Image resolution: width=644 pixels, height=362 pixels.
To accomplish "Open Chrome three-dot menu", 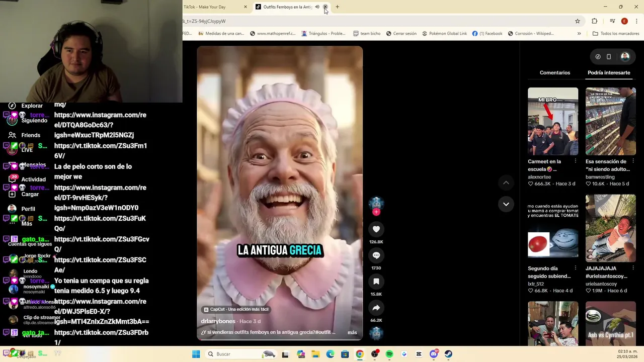I will pyautogui.click(x=637, y=21).
